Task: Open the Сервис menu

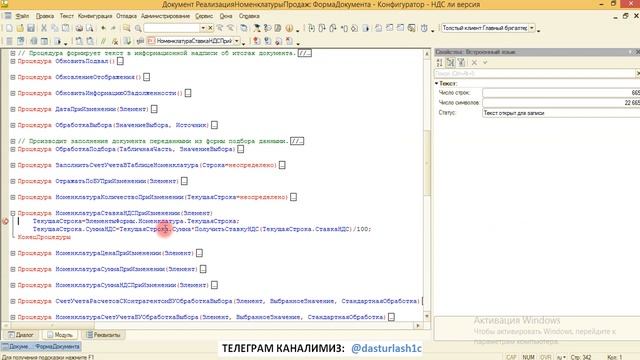Action: (x=204, y=16)
